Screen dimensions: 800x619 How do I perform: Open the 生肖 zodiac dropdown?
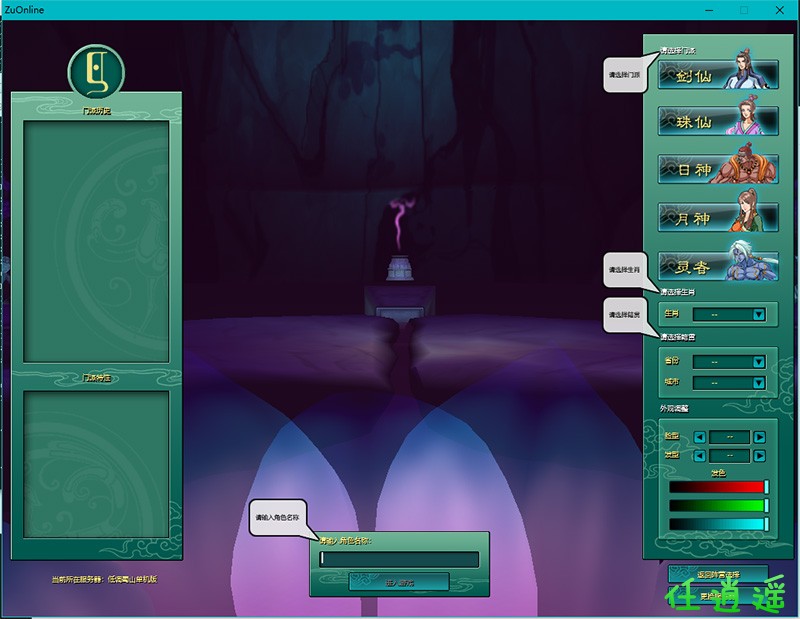point(729,314)
